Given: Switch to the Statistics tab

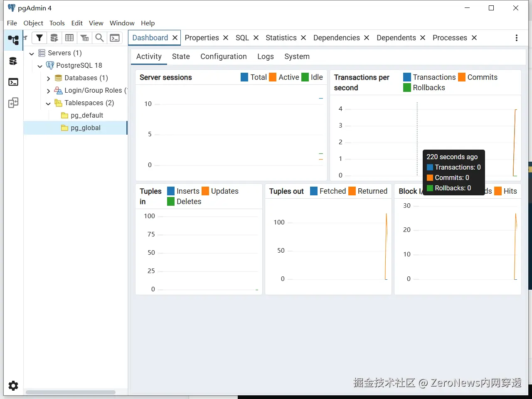Looking at the screenshot, I should (281, 38).
